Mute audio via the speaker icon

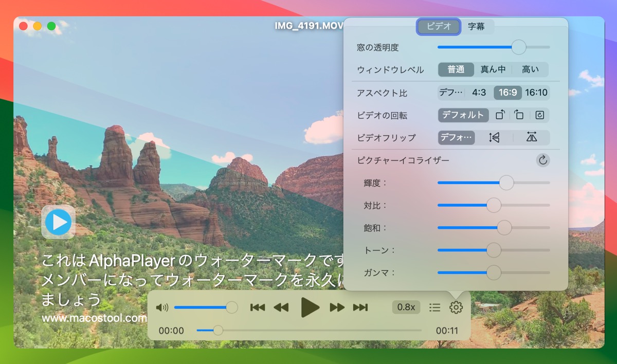point(163,306)
